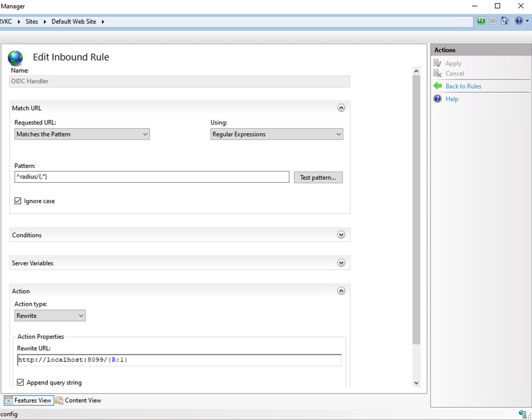This screenshot has width=532, height=420.
Task: Toggle the Ignore case checkbox
Action: coord(18,201)
